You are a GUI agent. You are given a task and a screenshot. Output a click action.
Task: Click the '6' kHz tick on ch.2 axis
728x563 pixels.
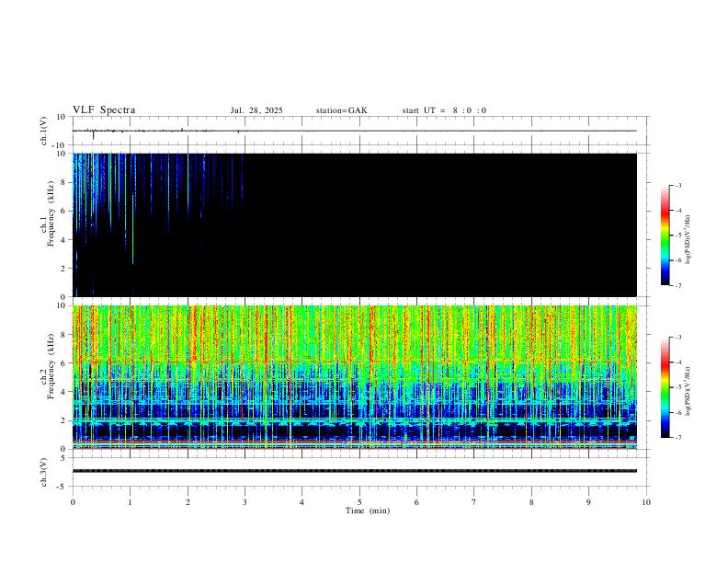pos(63,363)
